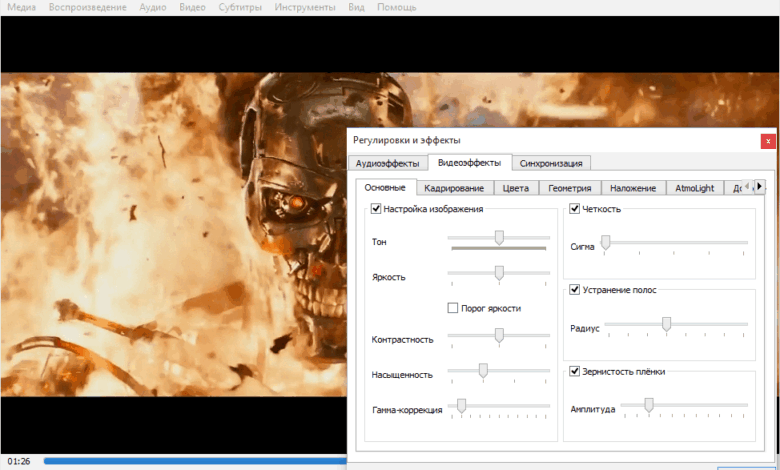The image size is (780, 470).
Task: Uncheck Устранение полос option
Action: tap(575, 290)
